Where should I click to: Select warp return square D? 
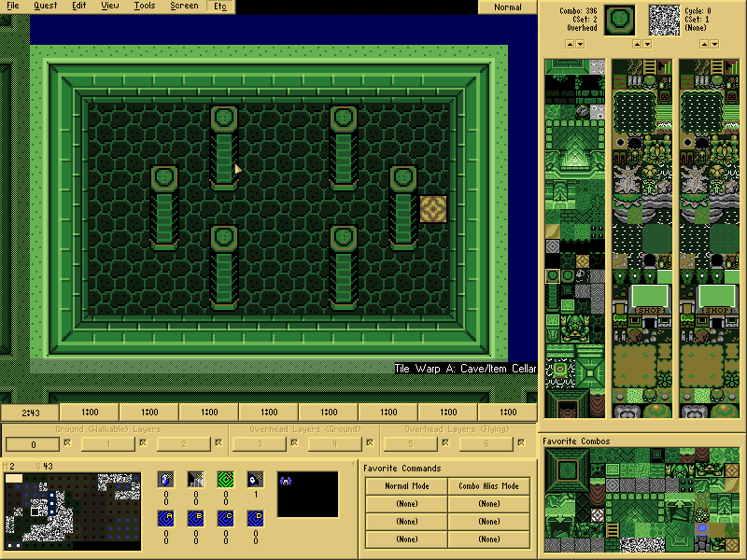[x=255, y=519]
